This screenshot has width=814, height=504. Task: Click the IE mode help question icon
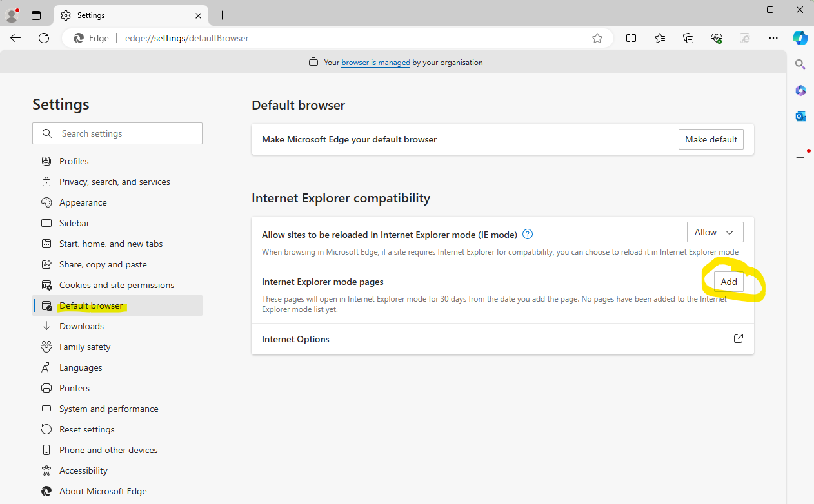528,234
